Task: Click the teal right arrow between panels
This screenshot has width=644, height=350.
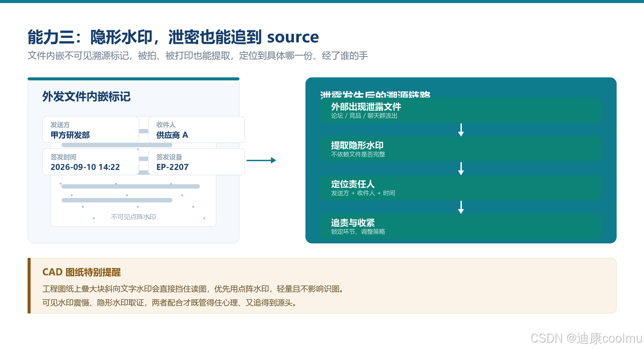Action: 261,160
